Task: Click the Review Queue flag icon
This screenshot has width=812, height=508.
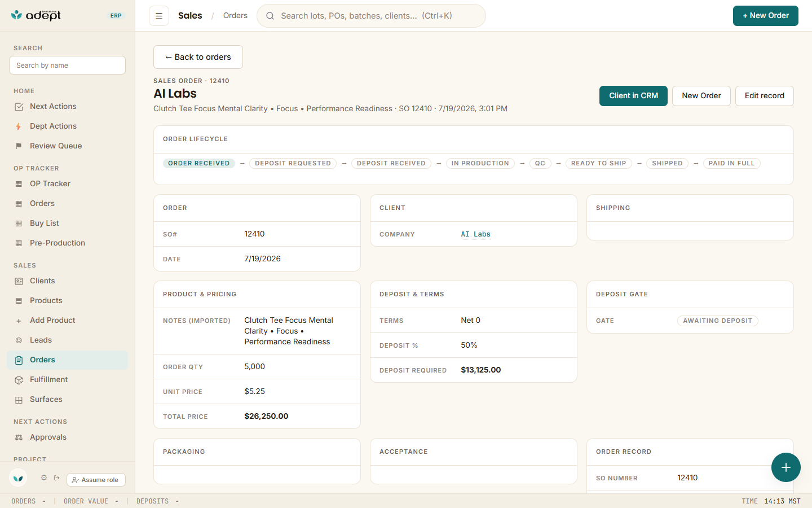Action: (19, 146)
